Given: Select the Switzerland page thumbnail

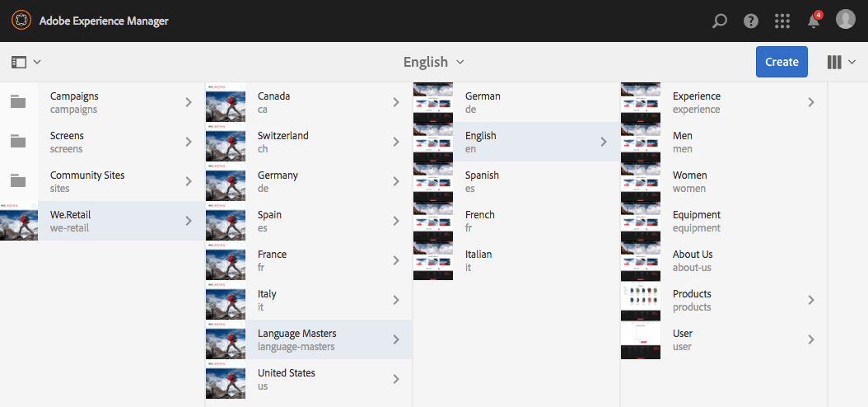Looking at the screenshot, I should tap(226, 142).
